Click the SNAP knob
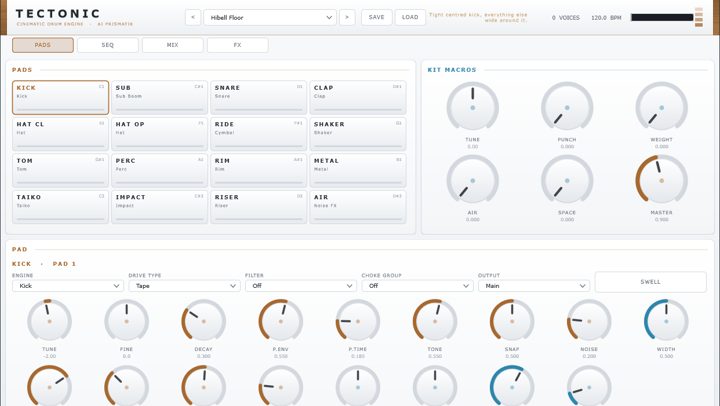Image resolution: width=720 pixels, height=406 pixels. pyautogui.click(x=512, y=321)
